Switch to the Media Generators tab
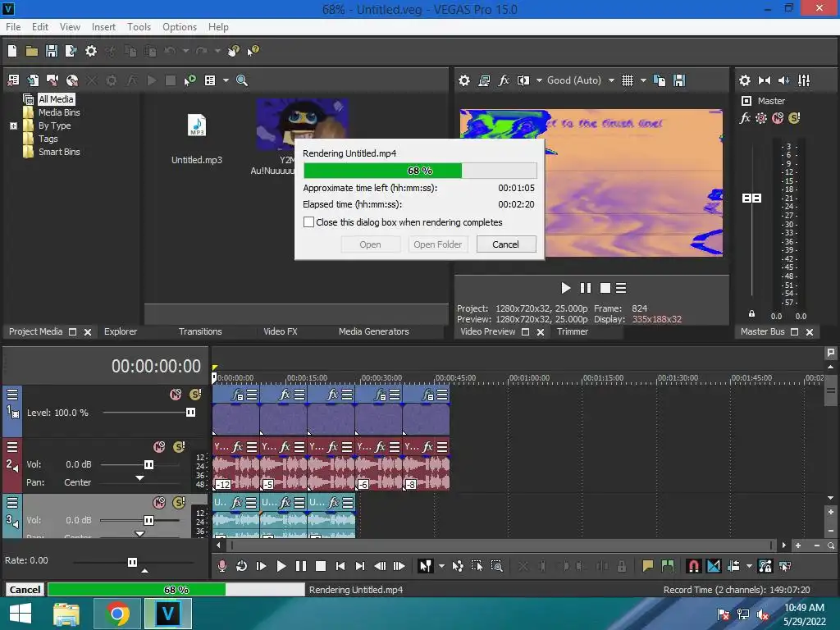This screenshot has width=840, height=630. point(374,331)
